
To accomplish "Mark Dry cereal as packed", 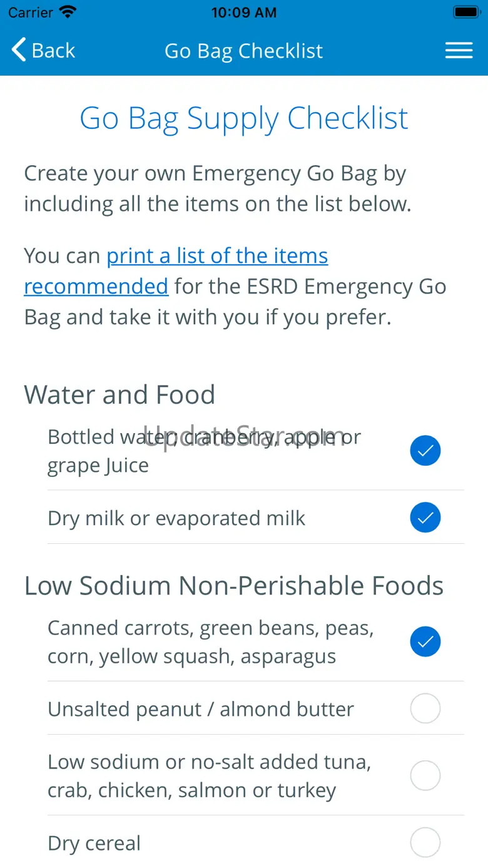I will pos(425,842).
